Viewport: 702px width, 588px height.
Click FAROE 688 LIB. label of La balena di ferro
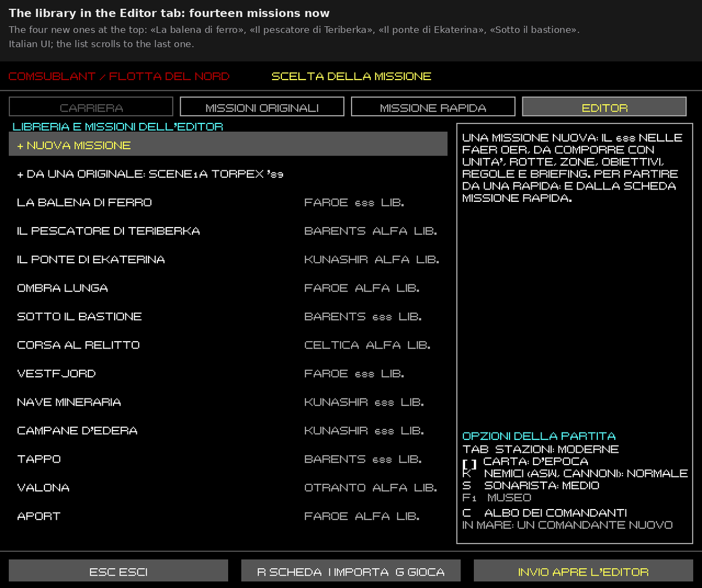(355, 202)
